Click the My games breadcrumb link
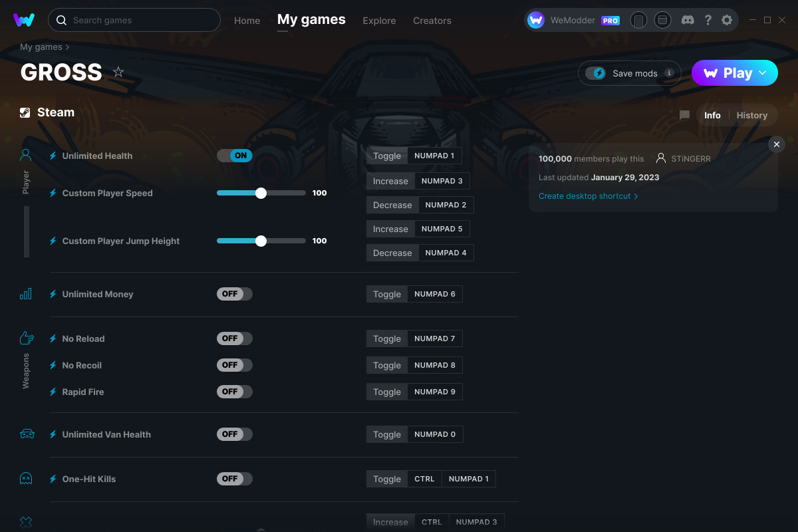 [41, 47]
